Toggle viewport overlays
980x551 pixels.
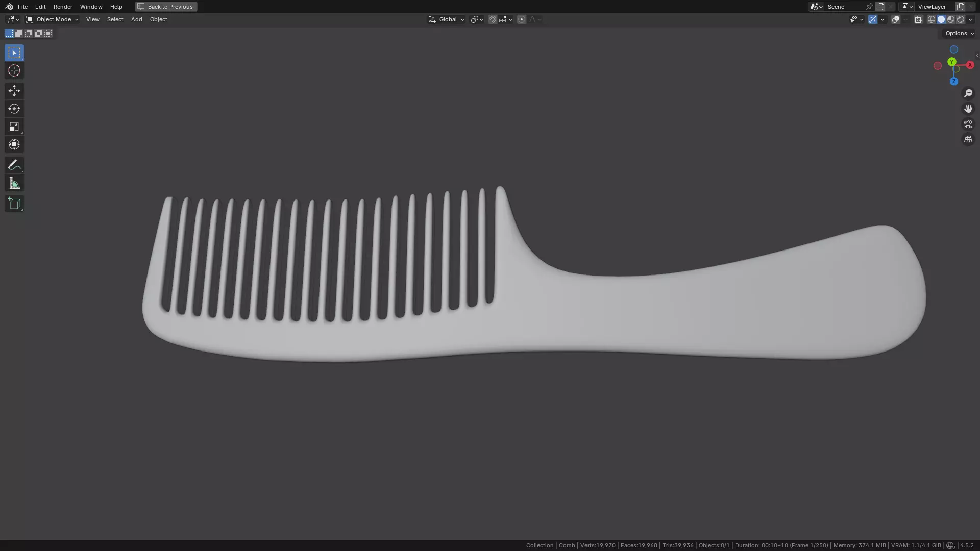896,19
